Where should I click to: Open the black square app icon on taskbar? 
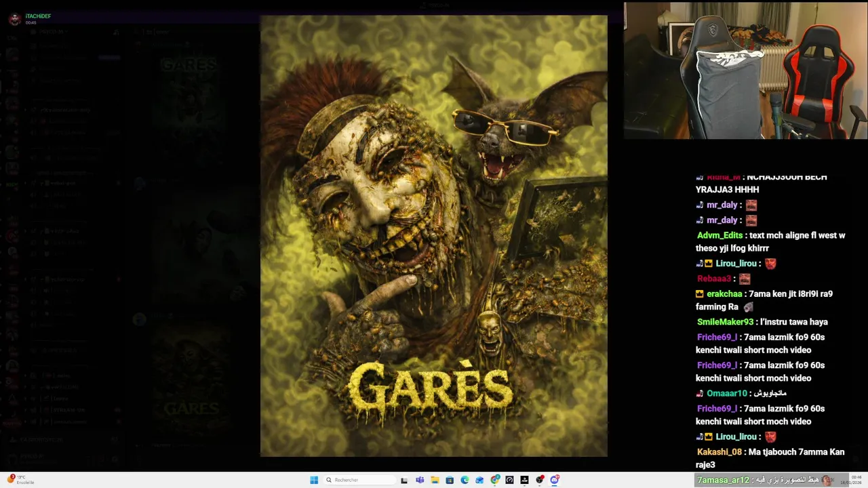tap(524, 480)
